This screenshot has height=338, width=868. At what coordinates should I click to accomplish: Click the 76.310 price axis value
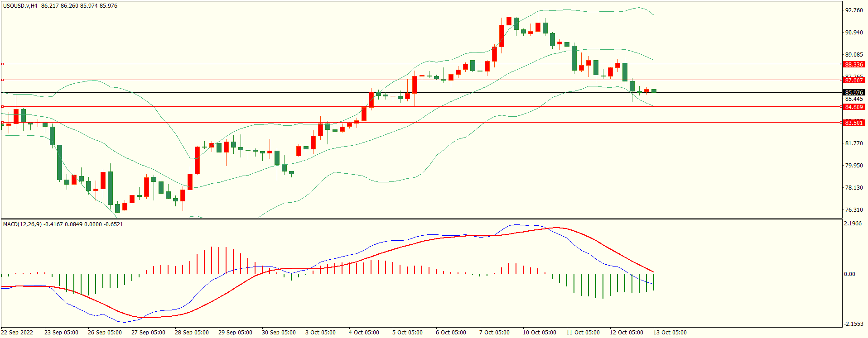(854, 209)
